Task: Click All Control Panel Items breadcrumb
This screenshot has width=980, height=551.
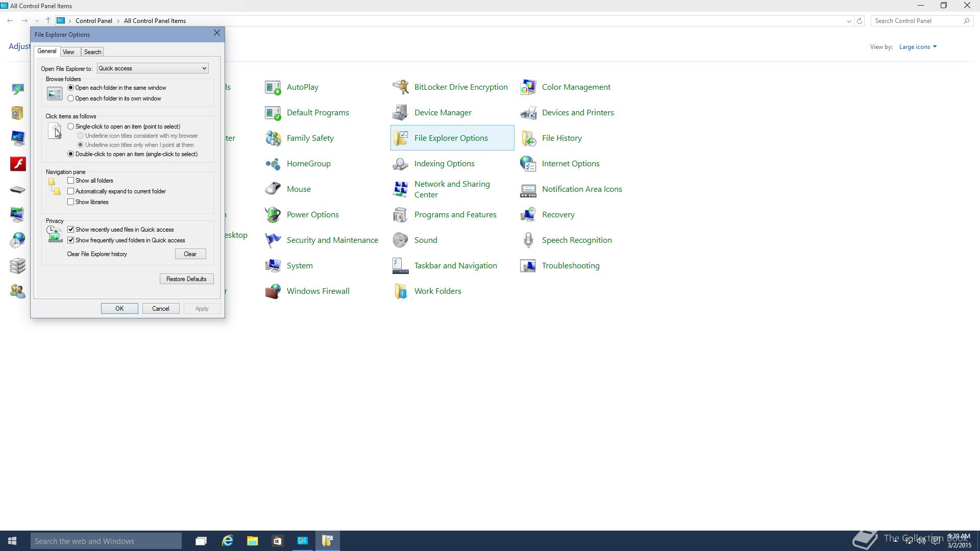Action: pyautogui.click(x=155, y=21)
